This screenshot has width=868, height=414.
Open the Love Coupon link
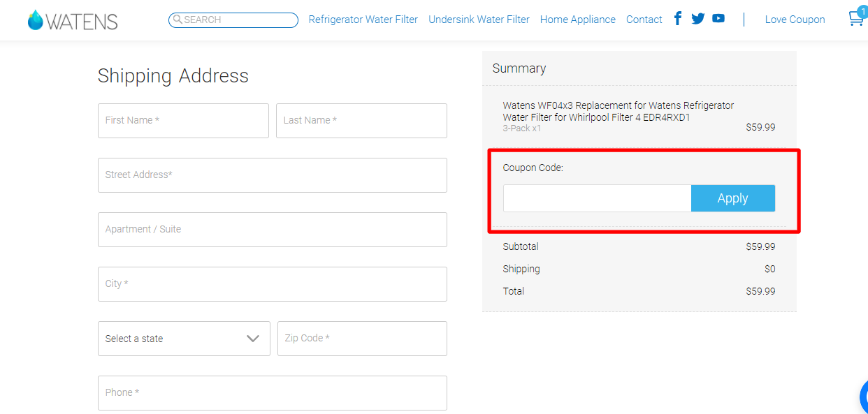click(795, 20)
